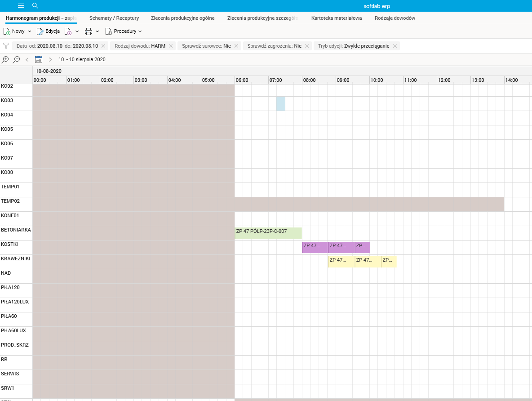This screenshot has height=401, width=532.
Task: Click the light blue slot in KO03 row
Action: point(281,103)
